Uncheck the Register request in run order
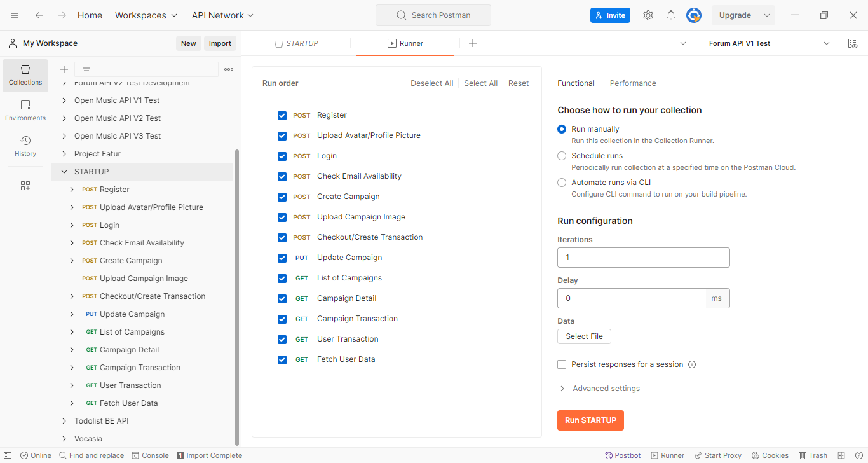Image resolution: width=868 pixels, height=463 pixels. 282,115
